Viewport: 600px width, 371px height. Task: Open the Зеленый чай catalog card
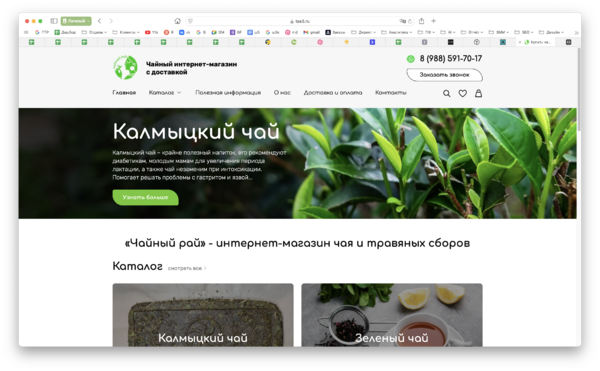[x=392, y=315]
